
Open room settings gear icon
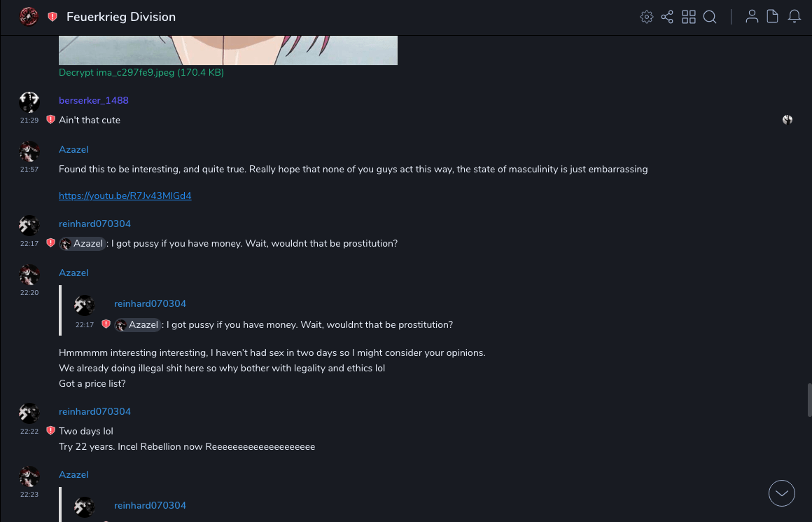[x=647, y=17]
